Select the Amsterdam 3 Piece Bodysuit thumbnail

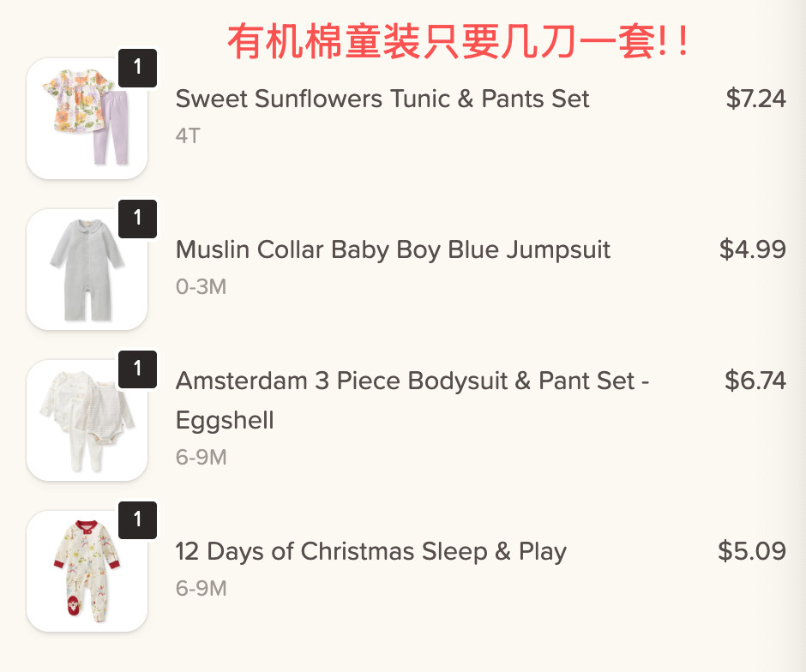(86, 421)
